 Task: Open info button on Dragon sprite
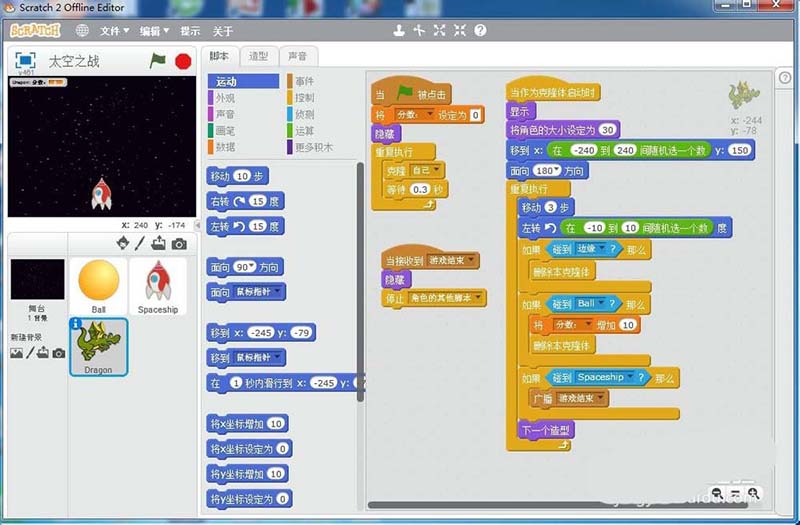(x=76, y=323)
